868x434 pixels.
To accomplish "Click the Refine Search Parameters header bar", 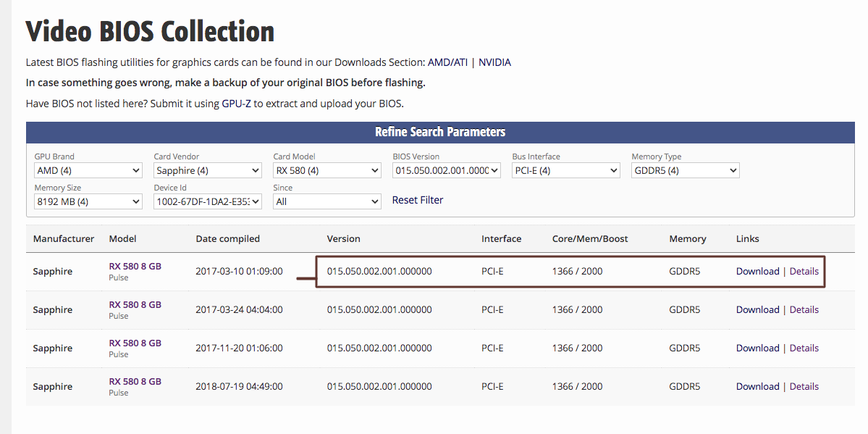I will click(439, 132).
